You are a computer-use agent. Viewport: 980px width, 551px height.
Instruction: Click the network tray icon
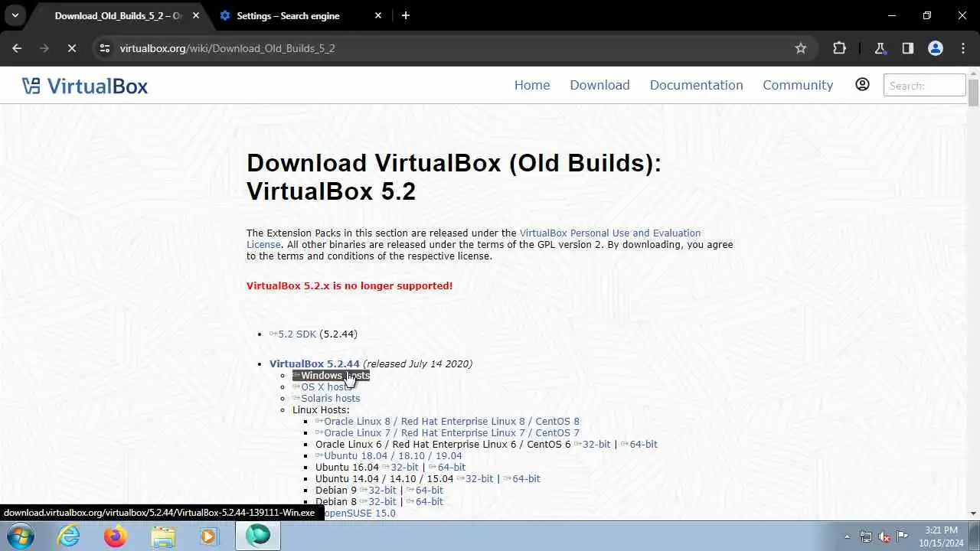click(866, 536)
